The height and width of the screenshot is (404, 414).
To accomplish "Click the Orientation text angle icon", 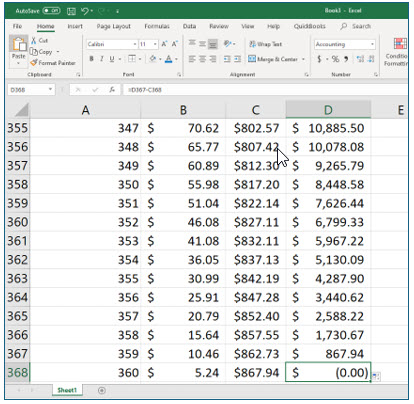I will (228, 44).
